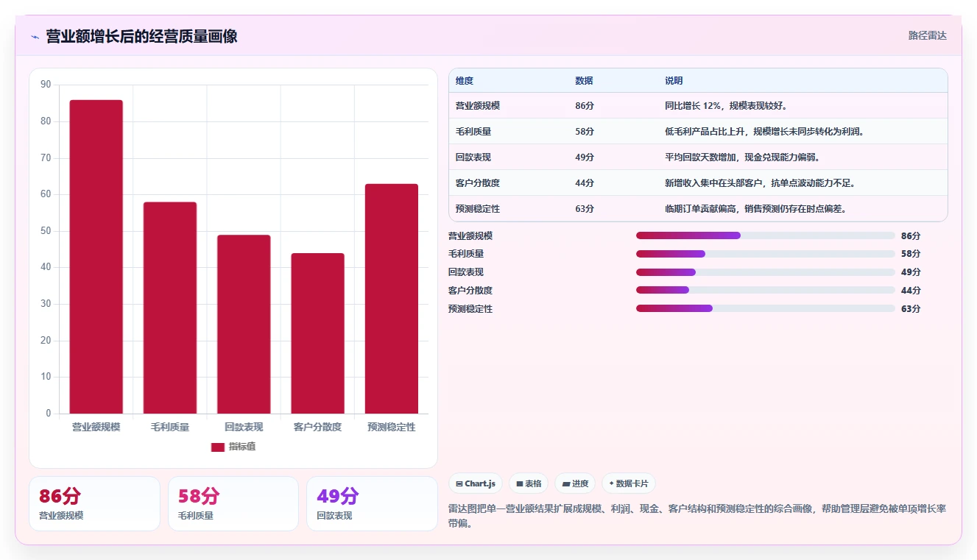
Task: Click the 指标值 legend text
Action: click(x=242, y=447)
